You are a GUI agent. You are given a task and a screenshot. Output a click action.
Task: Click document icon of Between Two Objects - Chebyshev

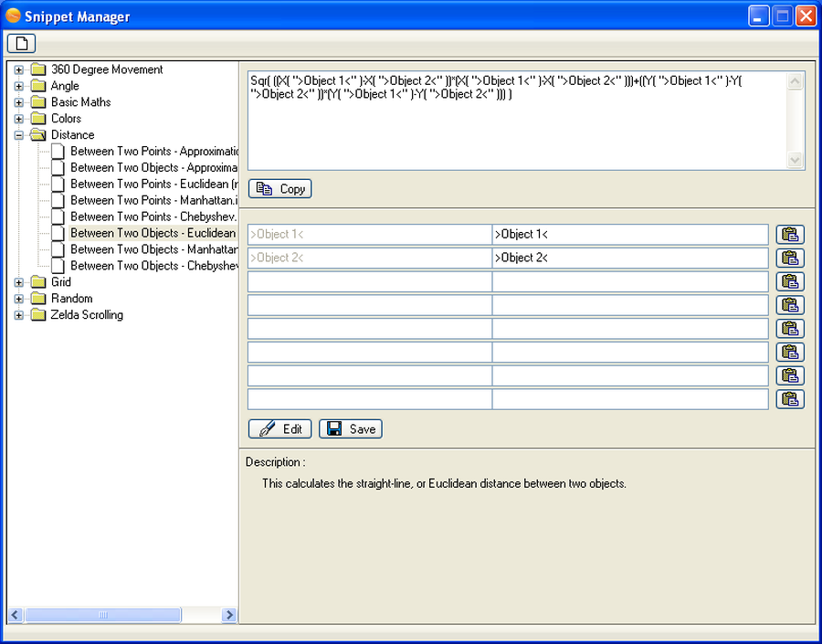click(58, 266)
